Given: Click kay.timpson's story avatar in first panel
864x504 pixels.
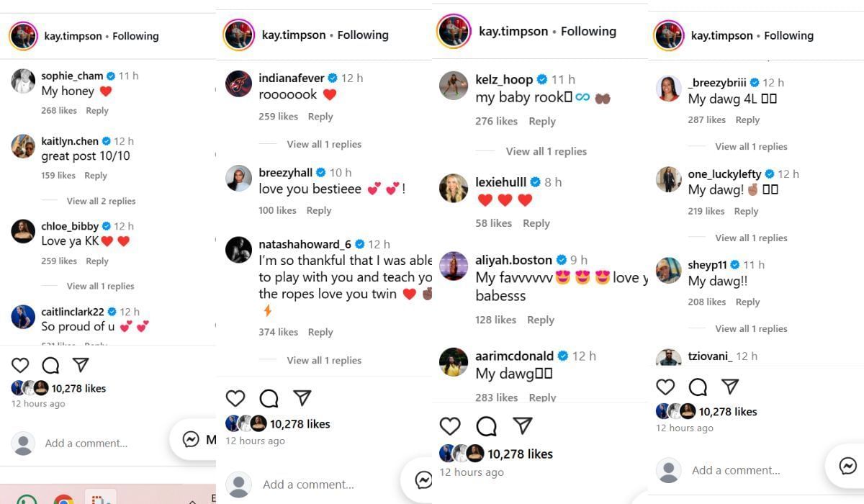Looking at the screenshot, I should [23, 36].
